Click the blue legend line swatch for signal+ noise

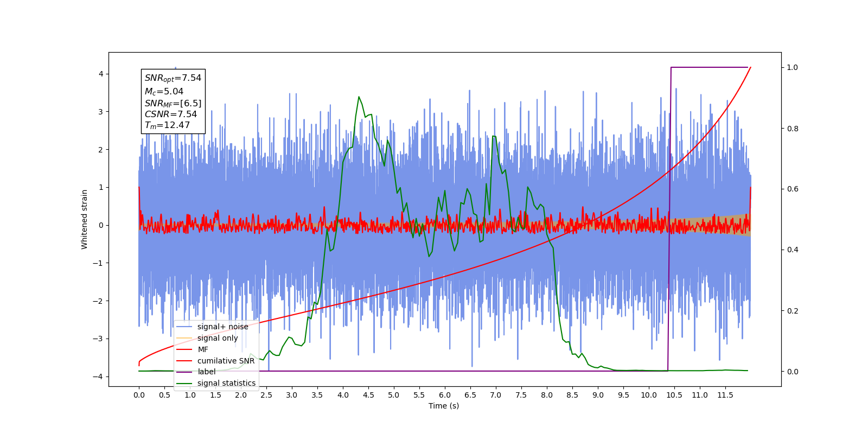[x=184, y=327]
